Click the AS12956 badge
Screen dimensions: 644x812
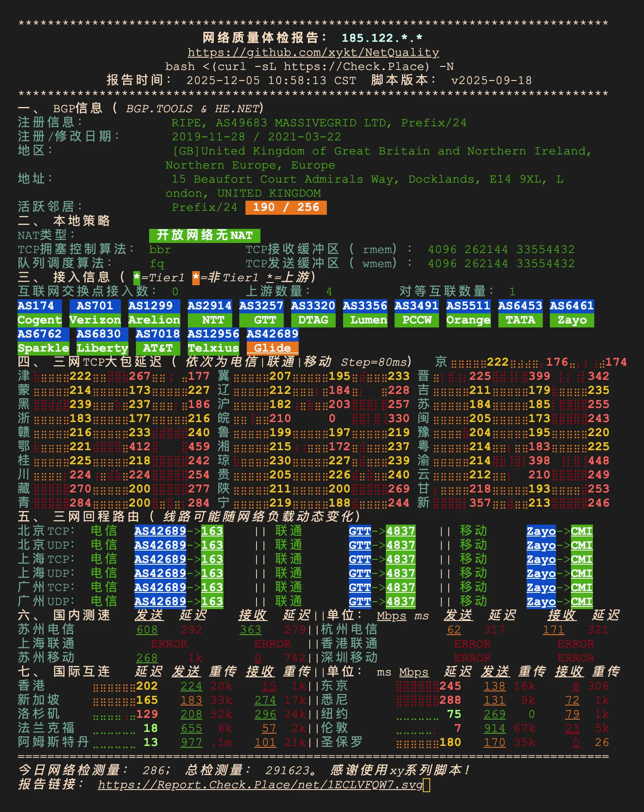[x=213, y=334]
